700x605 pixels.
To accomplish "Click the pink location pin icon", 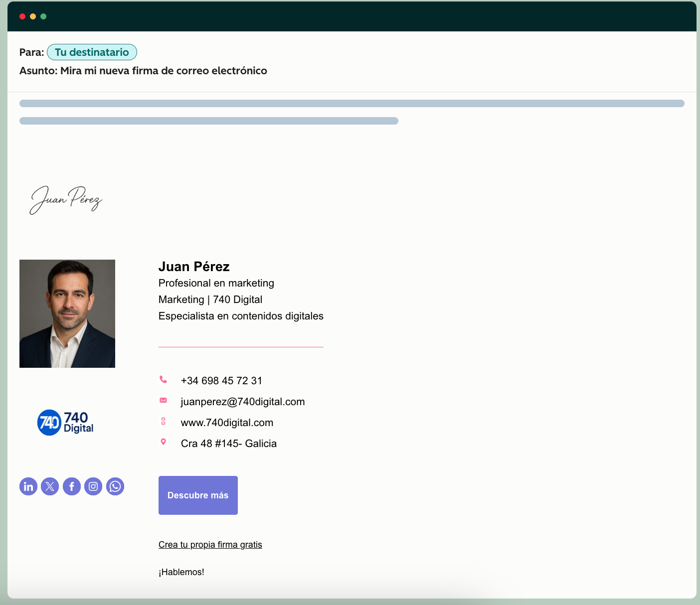I will [164, 442].
